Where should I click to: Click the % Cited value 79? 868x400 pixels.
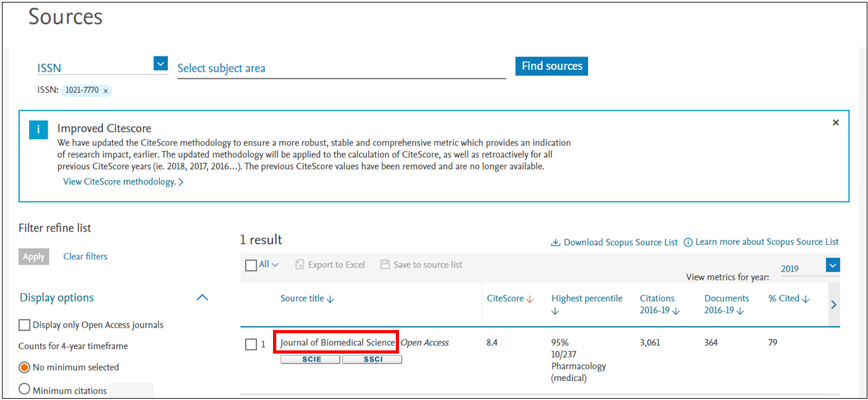click(773, 343)
